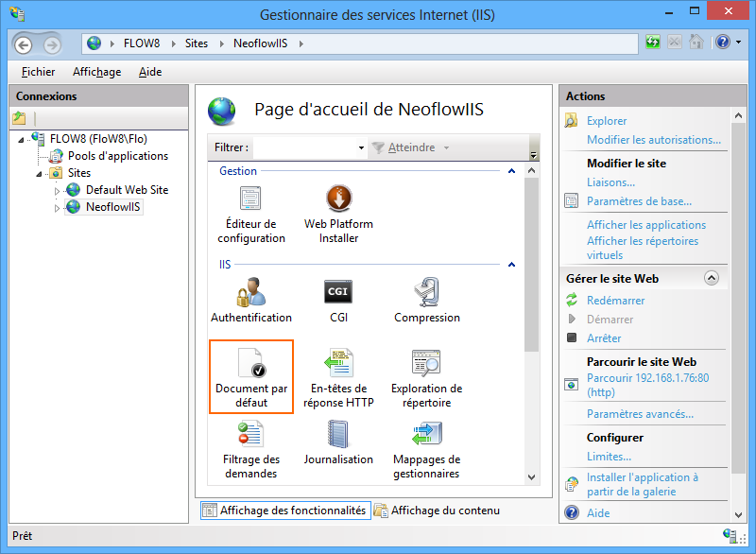Open the Compression feature
Viewport: 756px width, 554px height.
tap(427, 301)
